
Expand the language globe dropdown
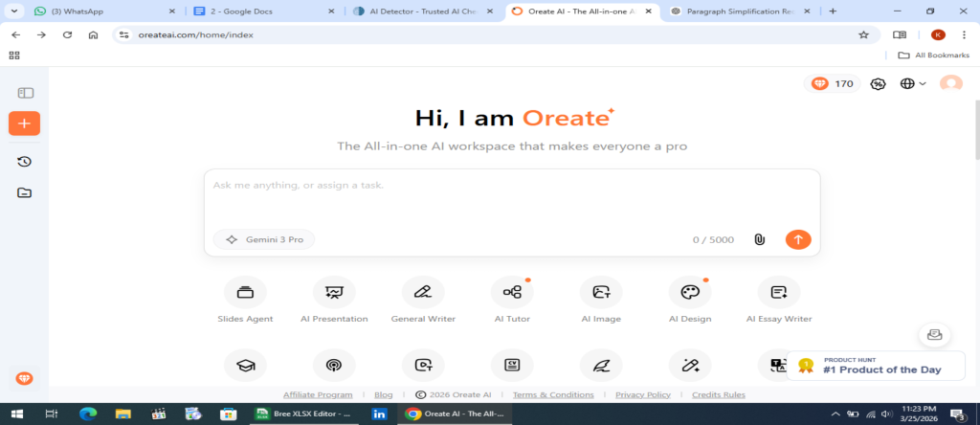pos(912,83)
